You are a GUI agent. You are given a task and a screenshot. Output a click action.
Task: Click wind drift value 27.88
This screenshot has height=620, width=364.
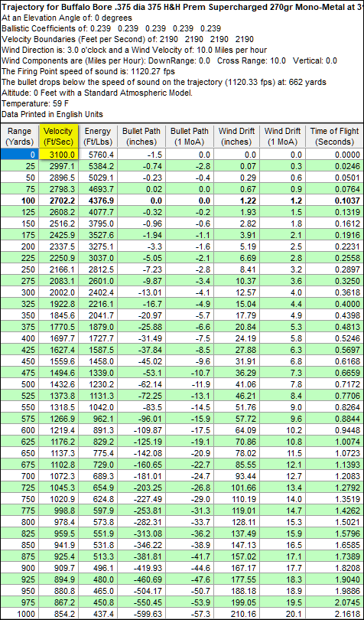click(x=238, y=350)
